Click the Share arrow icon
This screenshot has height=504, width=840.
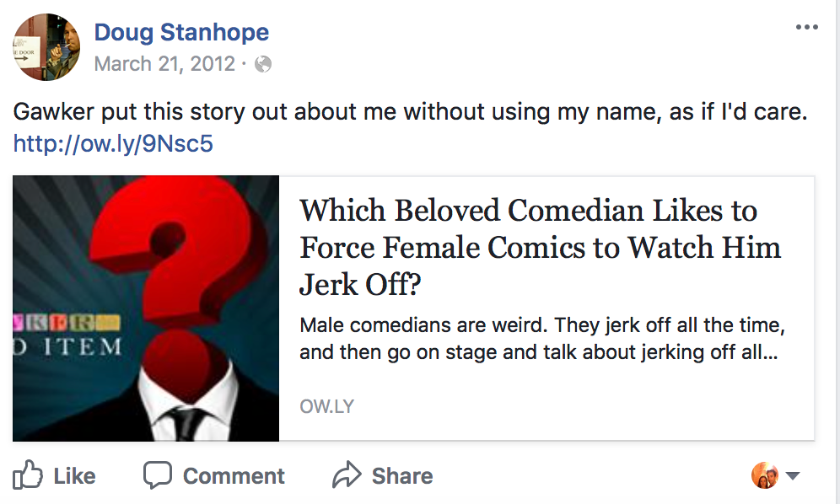click(347, 475)
